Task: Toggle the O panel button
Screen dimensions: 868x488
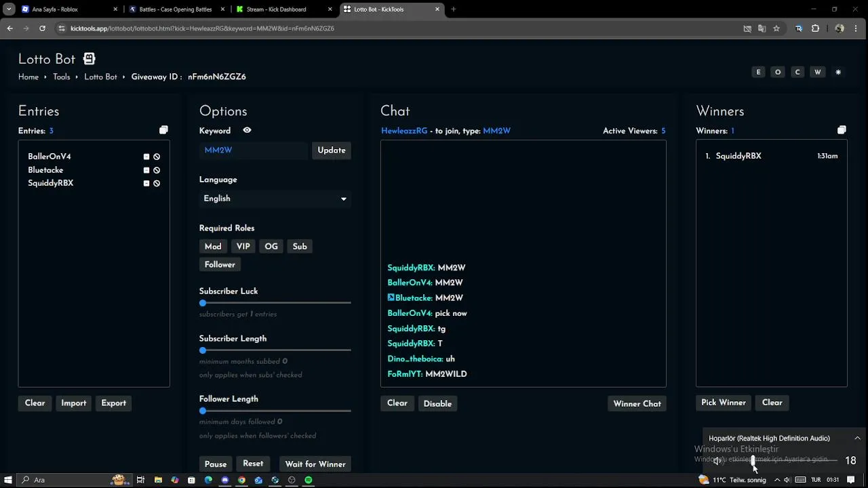Action: click(x=778, y=72)
